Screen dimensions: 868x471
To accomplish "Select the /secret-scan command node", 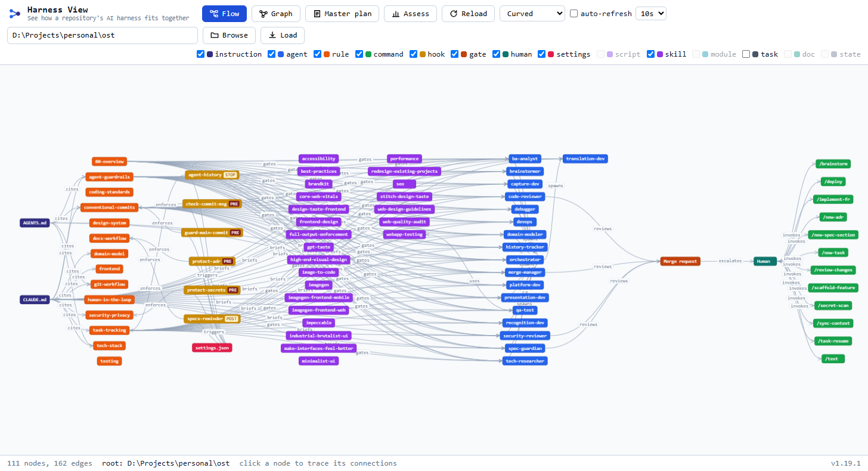I will [x=833, y=305].
